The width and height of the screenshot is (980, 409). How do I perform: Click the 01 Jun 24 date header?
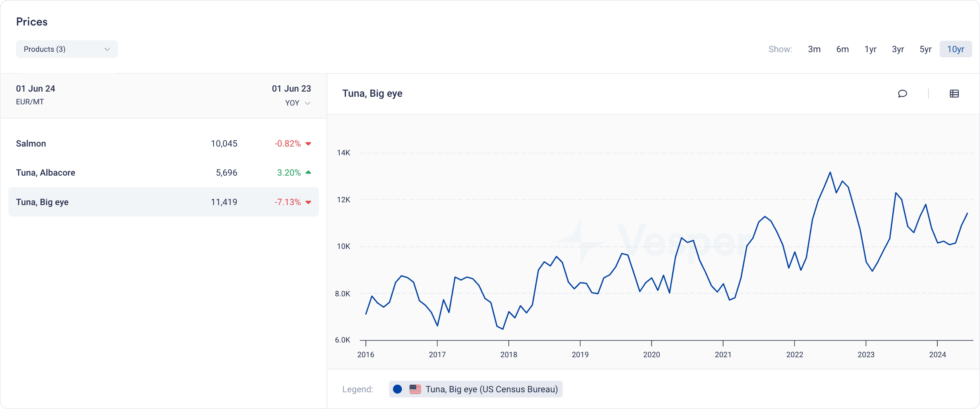[35, 88]
